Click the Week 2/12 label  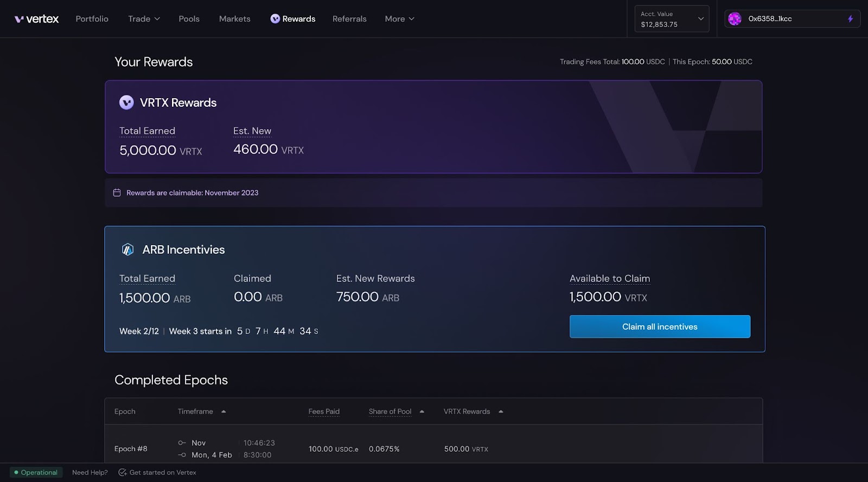[x=139, y=331]
